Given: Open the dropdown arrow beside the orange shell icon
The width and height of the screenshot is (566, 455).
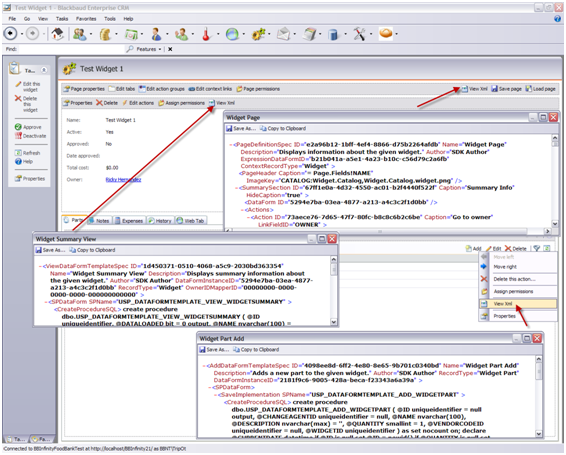Looking at the screenshot, I should click(397, 35).
